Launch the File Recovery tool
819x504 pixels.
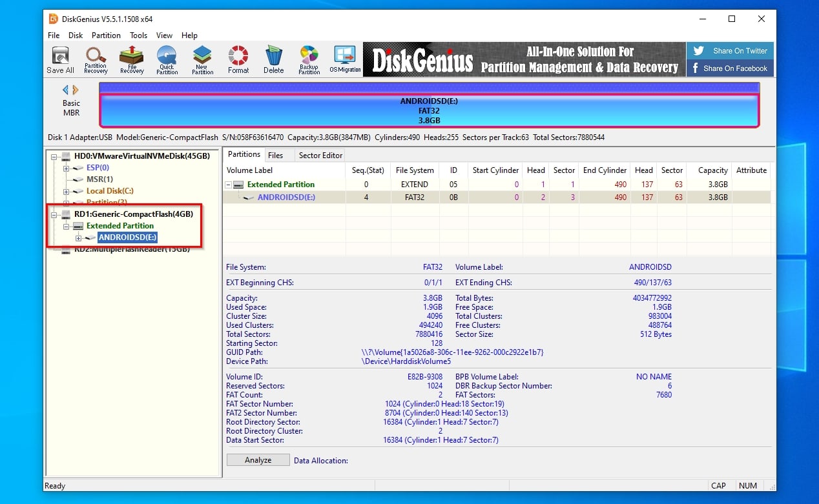coord(132,60)
